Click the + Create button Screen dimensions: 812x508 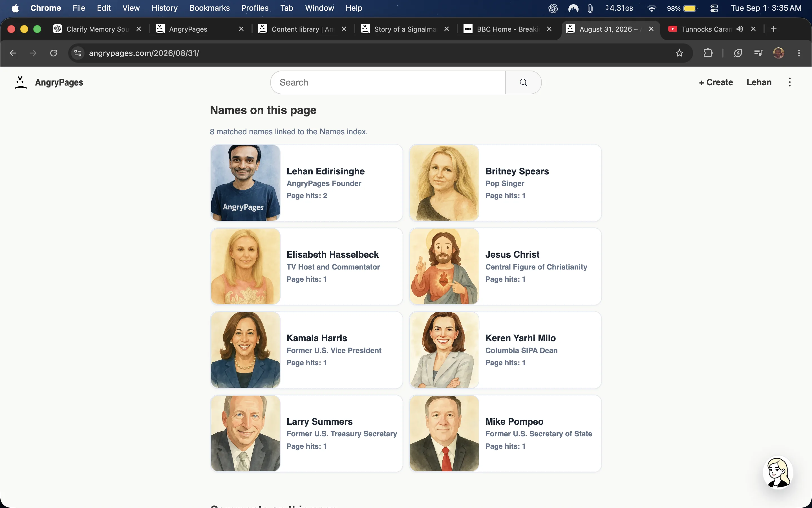[716, 82]
